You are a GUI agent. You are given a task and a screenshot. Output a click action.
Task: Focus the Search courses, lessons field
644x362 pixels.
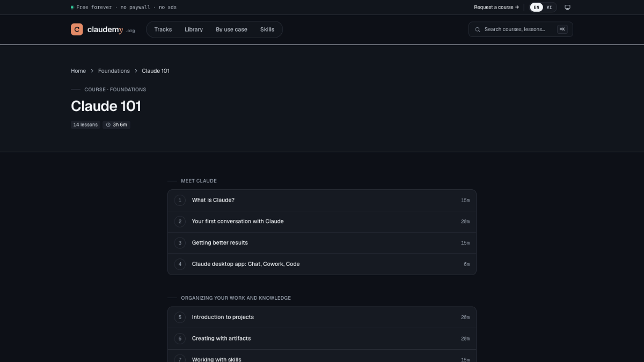521,29
